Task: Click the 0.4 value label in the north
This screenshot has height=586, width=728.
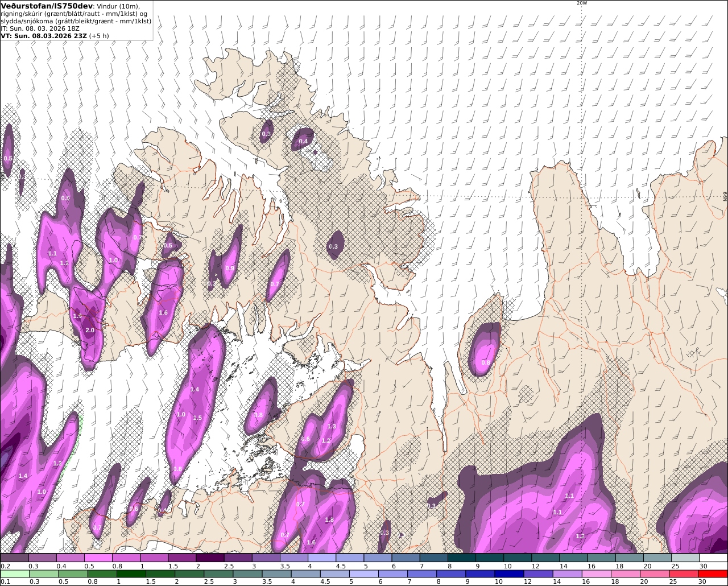Action: 303,141
